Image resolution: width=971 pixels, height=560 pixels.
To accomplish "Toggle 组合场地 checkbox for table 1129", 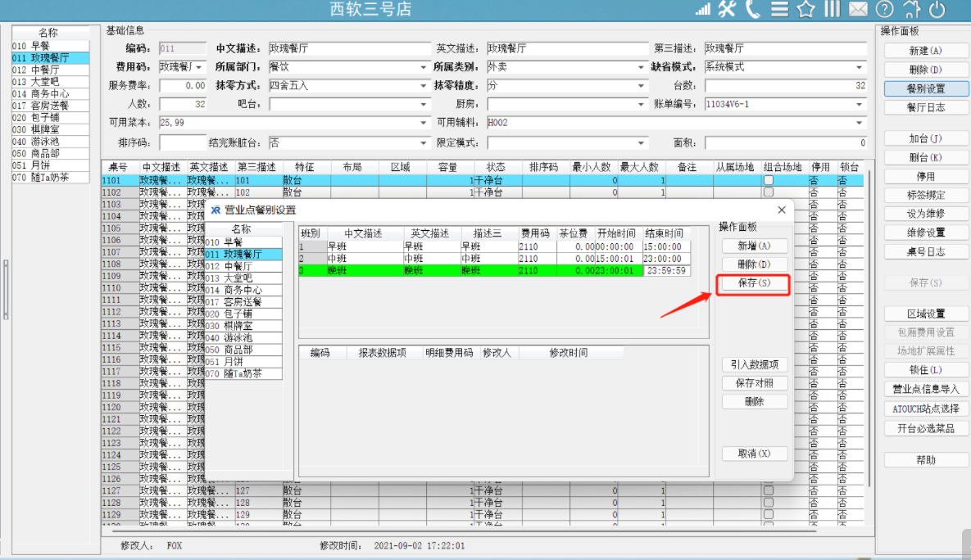I will 769,514.
